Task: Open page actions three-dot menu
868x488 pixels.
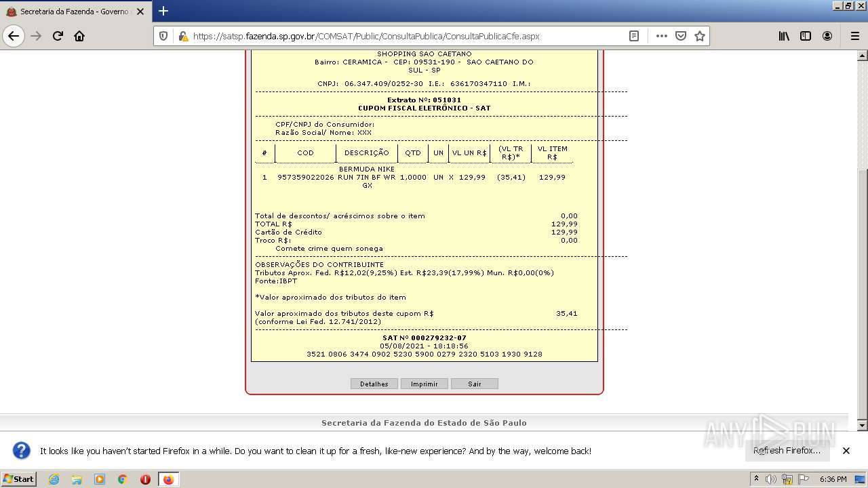Action: (x=661, y=36)
